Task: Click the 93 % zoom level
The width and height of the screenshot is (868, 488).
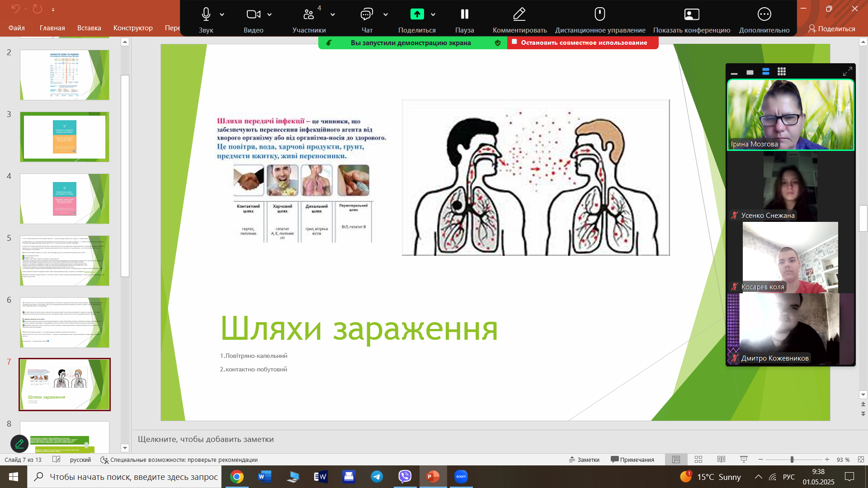Action: tap(843, 460)
